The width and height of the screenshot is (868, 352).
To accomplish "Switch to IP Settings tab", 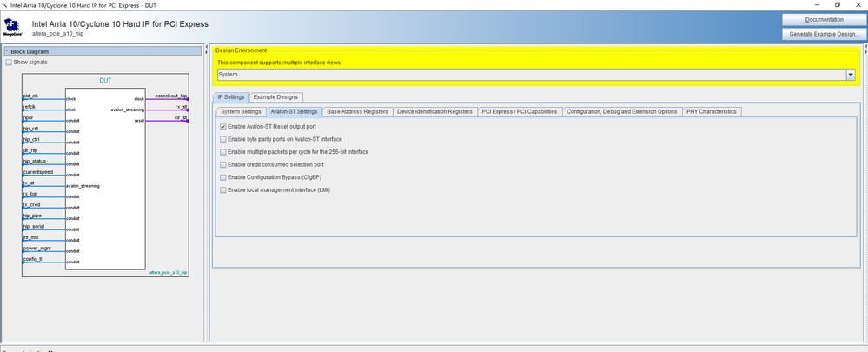I will [x=231, y=96].
